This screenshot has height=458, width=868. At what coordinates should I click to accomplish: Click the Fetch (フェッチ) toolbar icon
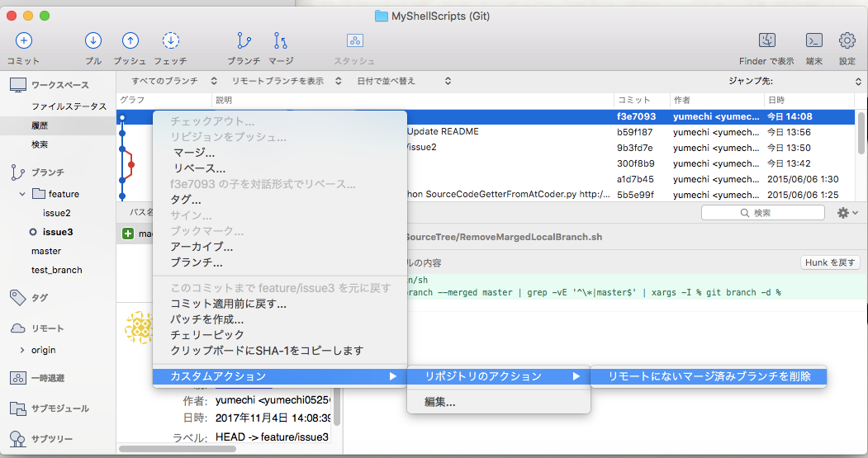170,41
